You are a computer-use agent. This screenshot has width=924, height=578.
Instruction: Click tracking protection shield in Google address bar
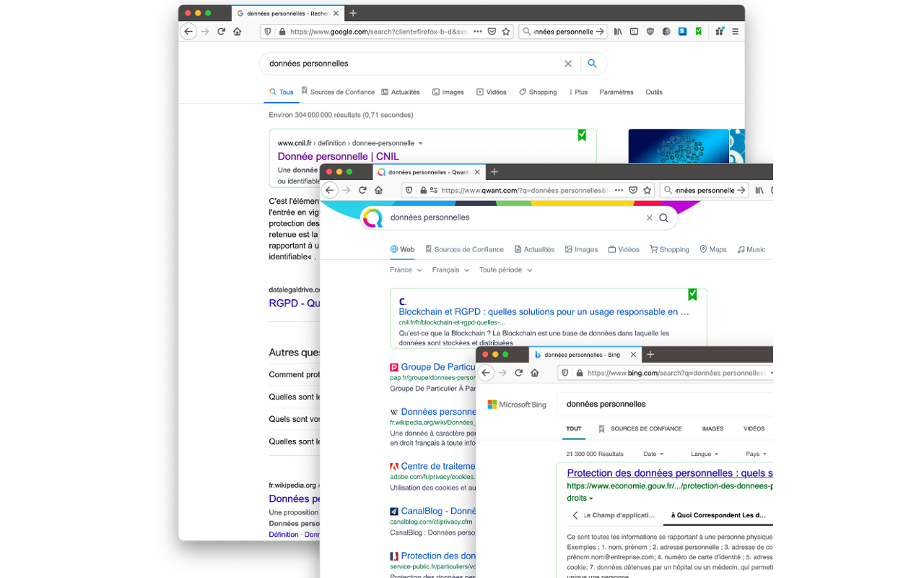click(x=268, y=32)
